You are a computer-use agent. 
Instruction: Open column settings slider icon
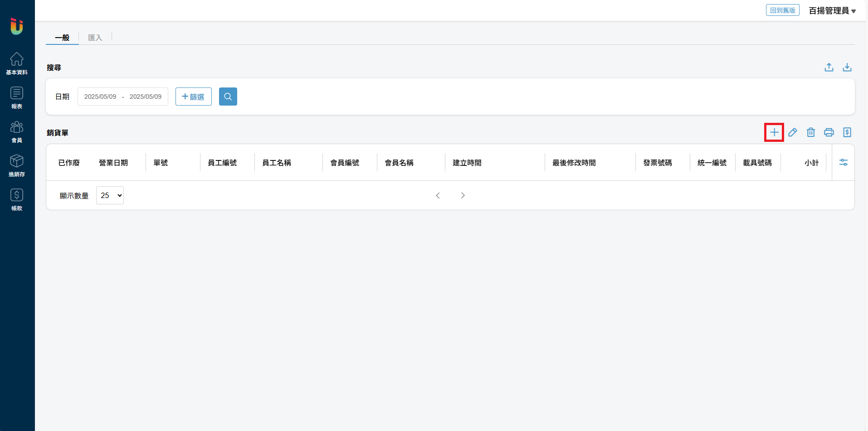coord(843,162)
